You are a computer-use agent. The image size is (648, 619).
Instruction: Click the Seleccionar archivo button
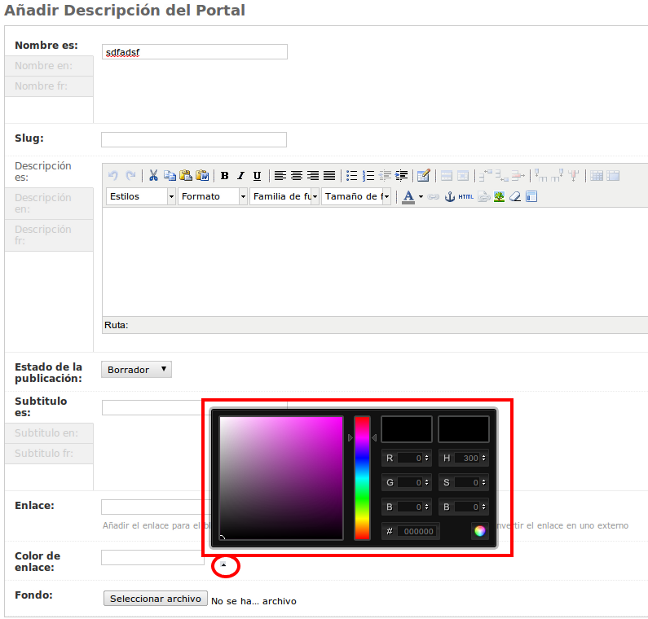coord(155,598)
